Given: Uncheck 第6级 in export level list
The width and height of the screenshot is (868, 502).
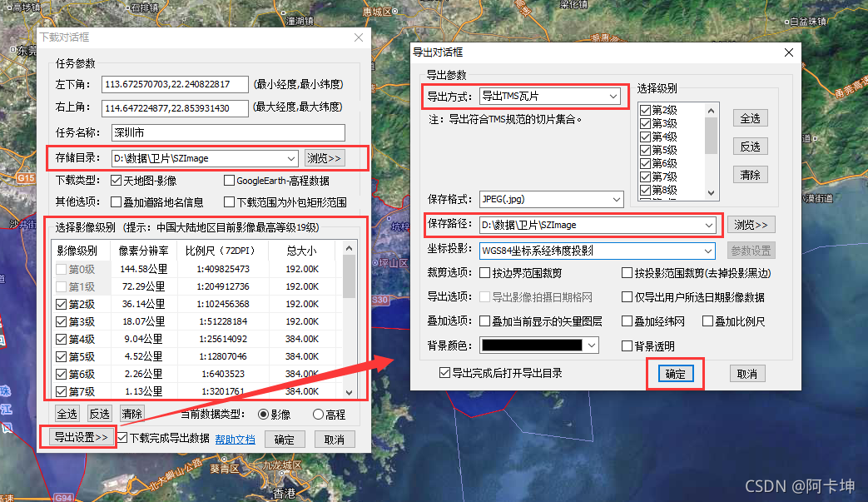Looking at the screenshot, I should click(x=645, y=163).
